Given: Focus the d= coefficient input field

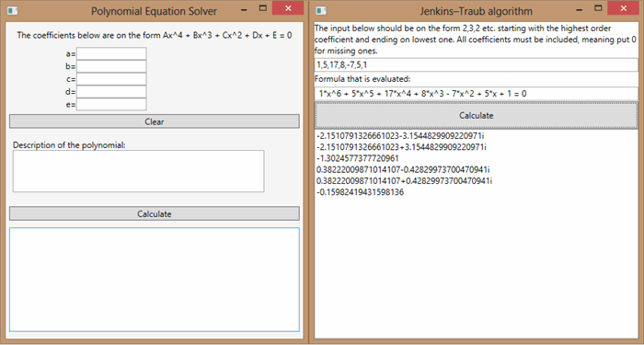Looking at the screenshot, I should [111, 92].
